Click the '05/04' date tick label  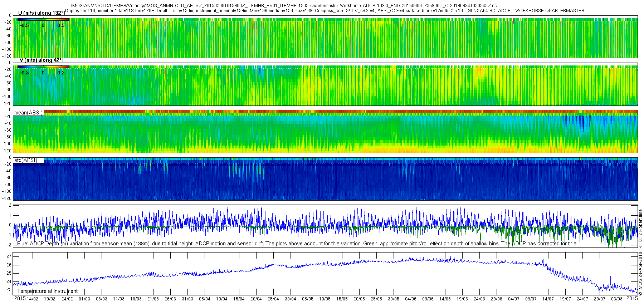pyautogui.click(x=205, y=299)
